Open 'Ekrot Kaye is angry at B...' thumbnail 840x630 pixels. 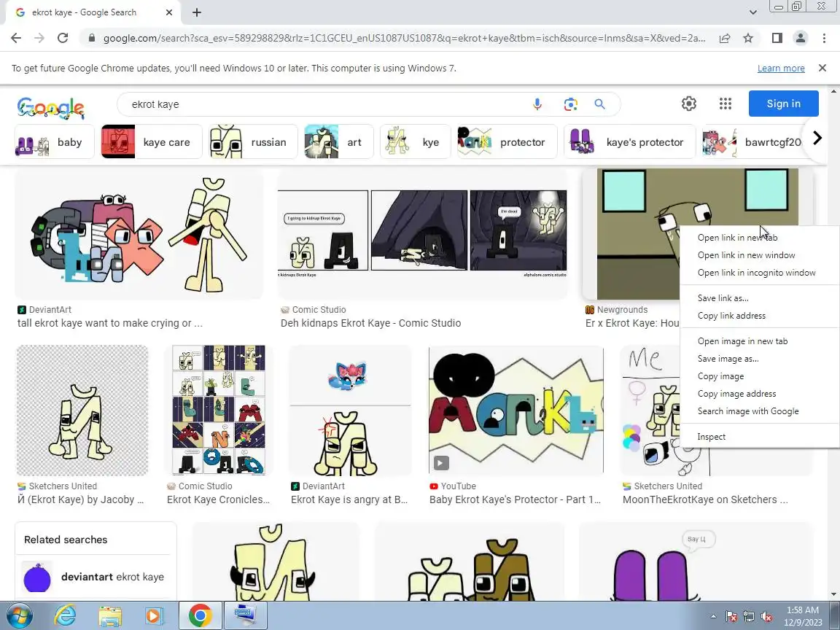point(350,411)
